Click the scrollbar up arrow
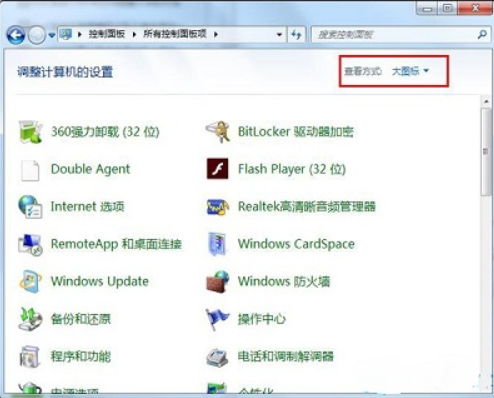Image resolution: width=494 pixels, height=398 pixels. point(486,101)
